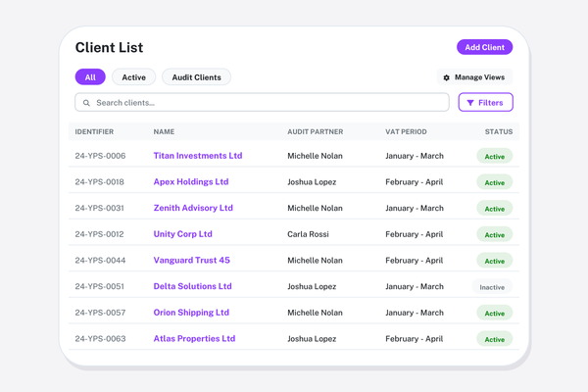Screen dimensions: 588x392
Task: Select identifier 24-YPS-0063
Action: [x=100, y=339]
